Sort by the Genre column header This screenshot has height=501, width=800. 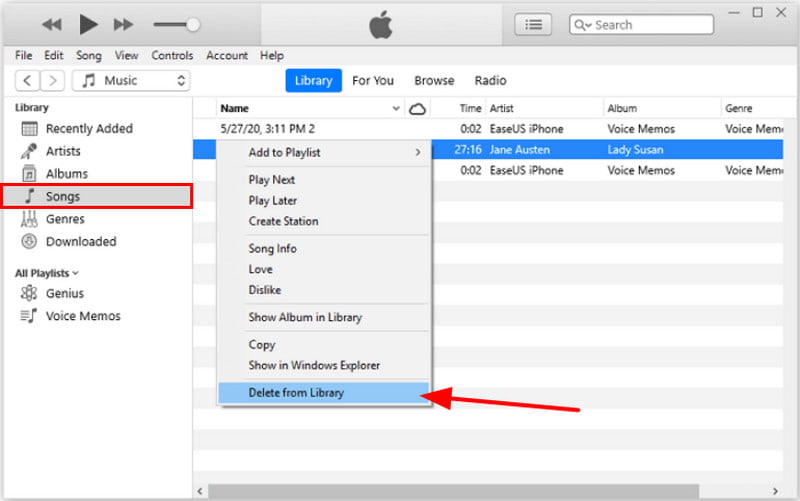tap(738, 108)
